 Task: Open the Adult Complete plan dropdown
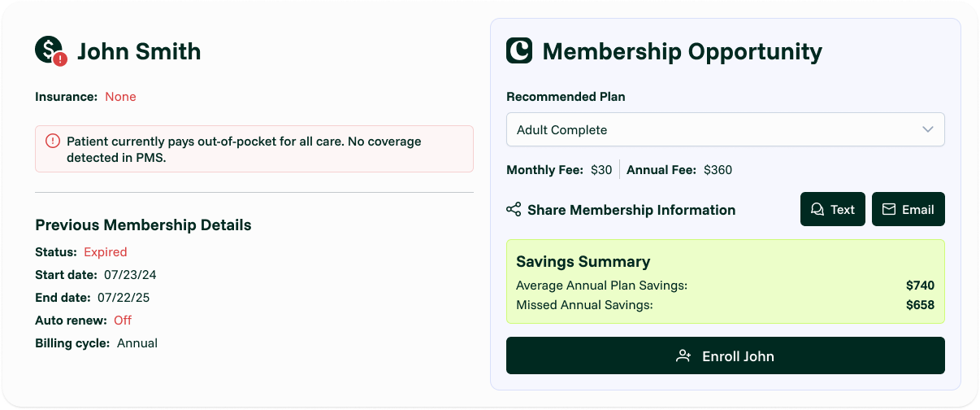(725, 129)
